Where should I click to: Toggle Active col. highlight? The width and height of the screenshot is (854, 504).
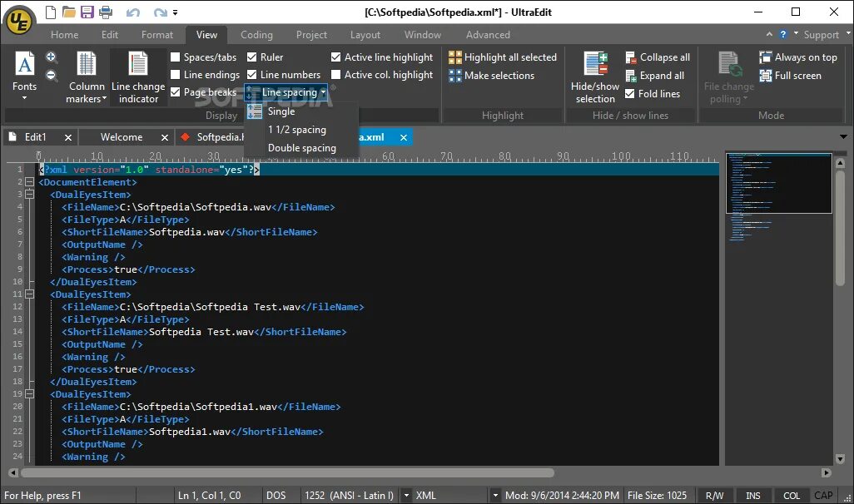point(384,74)
